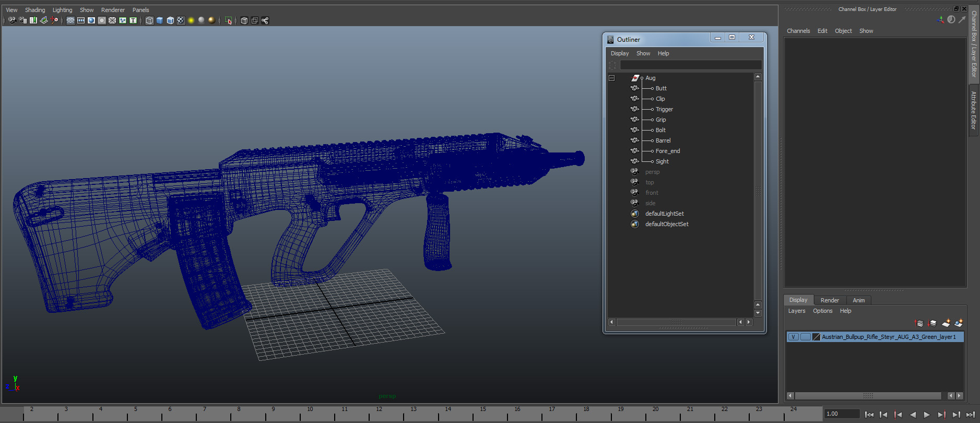980x423 pixels.
Task: Select the Barrel node in Outliner
Action: [663, 140]
